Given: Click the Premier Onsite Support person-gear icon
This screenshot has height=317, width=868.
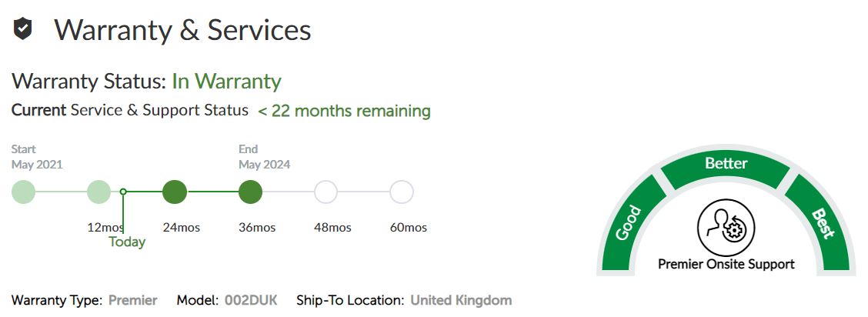Looking at the screenshot, I should click(x=726, y=228).
